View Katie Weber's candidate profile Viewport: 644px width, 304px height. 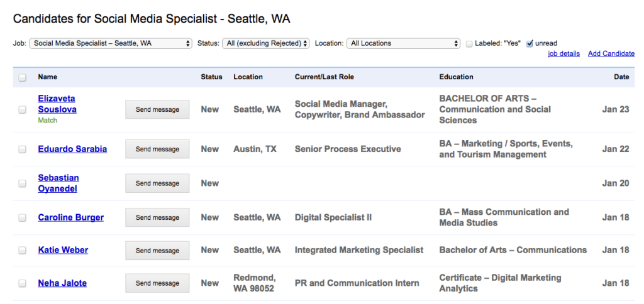point(63,250)
